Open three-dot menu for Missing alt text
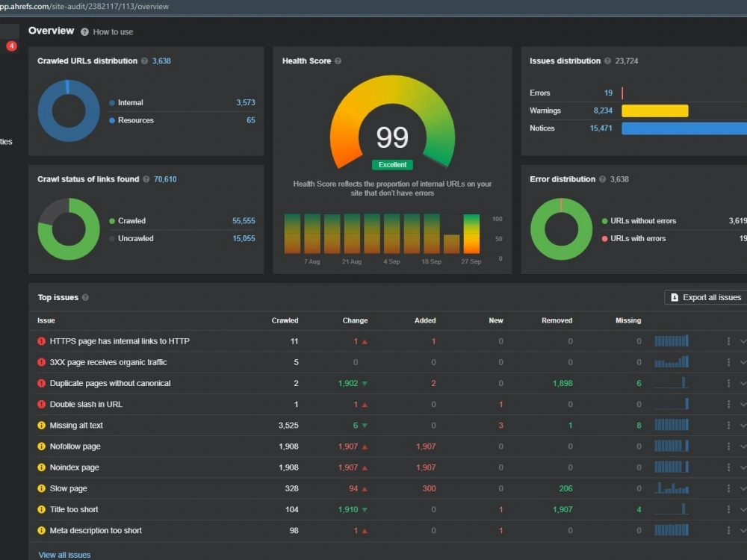The width and height of the screenshot is (747, 560). [728, 425]
